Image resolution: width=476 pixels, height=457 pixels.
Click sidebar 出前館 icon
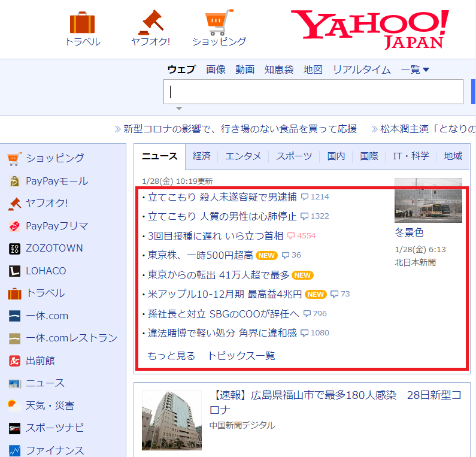pos(14,361)
